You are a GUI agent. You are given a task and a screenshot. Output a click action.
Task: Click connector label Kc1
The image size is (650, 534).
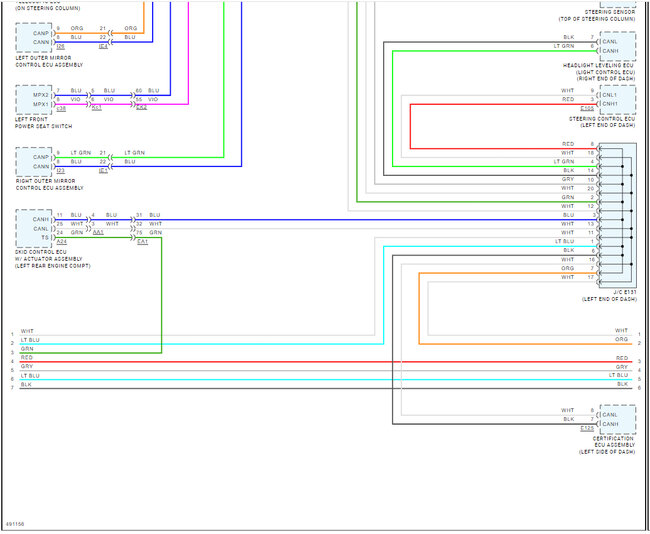[x=97, y=109]
